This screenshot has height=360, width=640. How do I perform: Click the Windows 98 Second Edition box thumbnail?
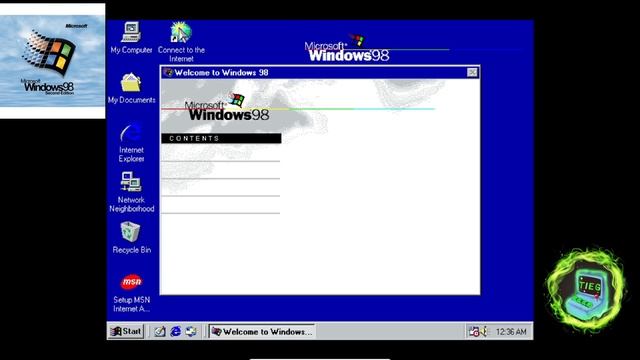pyautogui.click(x=52, y=61)
